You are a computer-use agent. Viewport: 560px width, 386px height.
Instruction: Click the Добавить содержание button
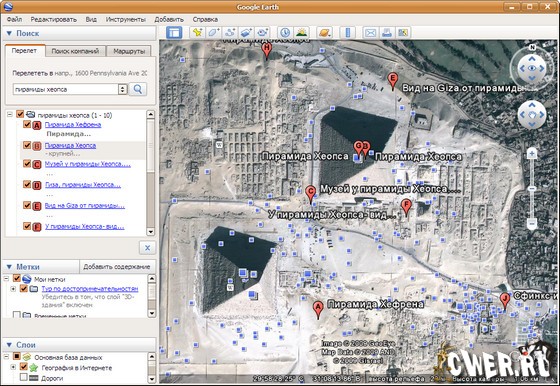(116, 267)
